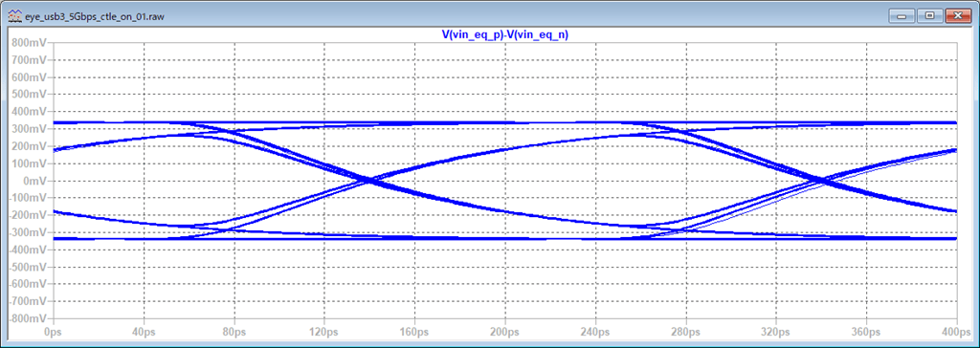
Task: Click the 200mV vertical axis label
Action: click(30, 146)
